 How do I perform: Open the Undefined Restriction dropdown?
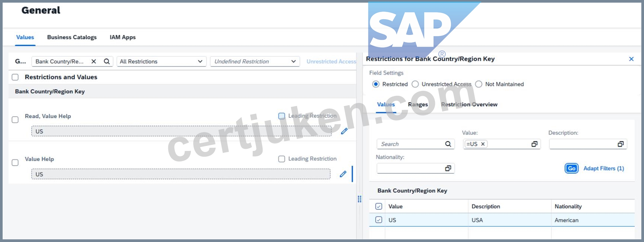[255, 61]
